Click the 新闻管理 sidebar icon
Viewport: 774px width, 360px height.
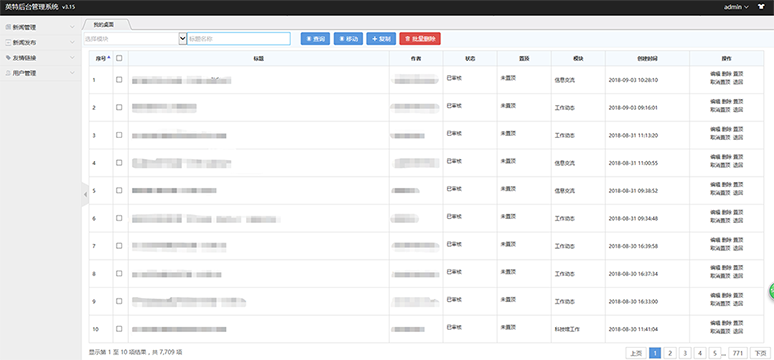[7, 27]
